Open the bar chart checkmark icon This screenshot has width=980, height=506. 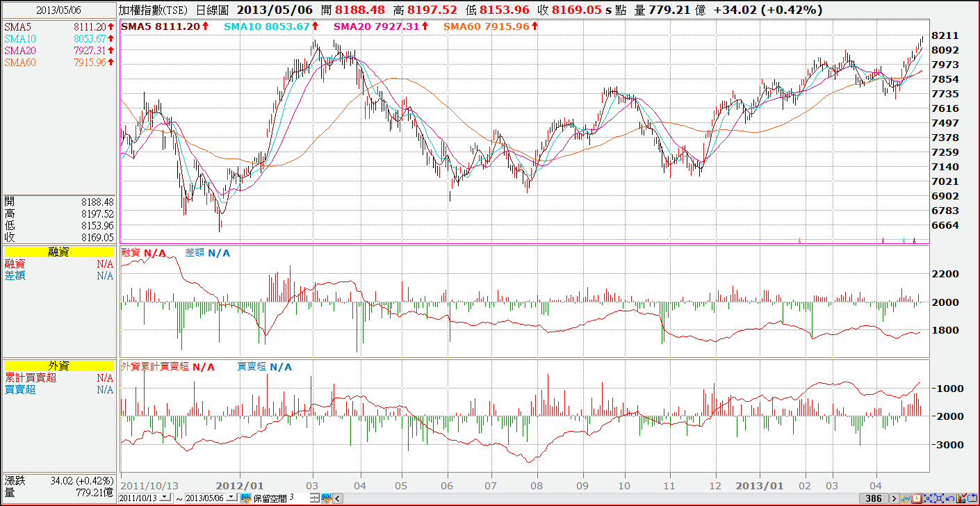tap(961, 498)
